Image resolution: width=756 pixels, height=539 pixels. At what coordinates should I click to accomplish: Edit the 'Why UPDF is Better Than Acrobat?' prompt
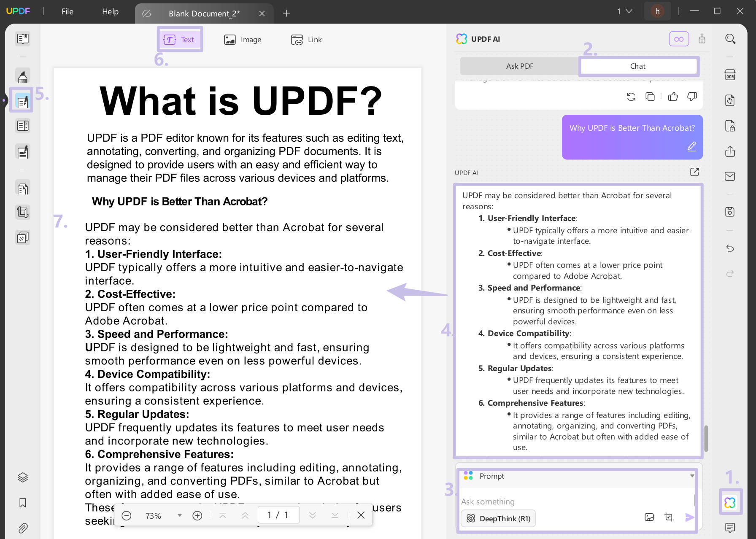pyautogui.click(x=691, y=147)
